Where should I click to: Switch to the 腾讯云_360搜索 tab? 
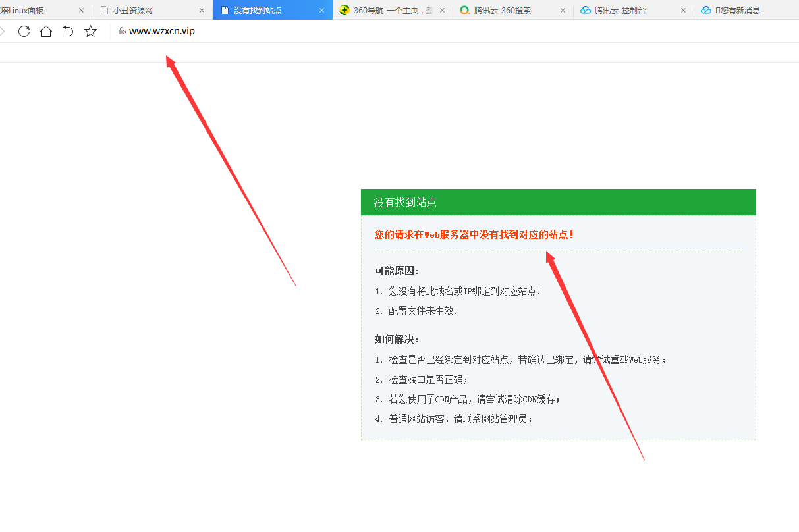[513, 10]
